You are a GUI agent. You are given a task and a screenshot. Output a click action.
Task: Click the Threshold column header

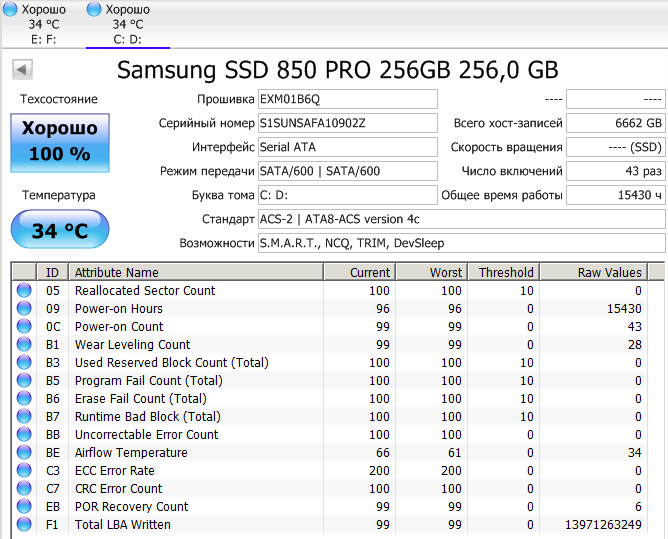tap(504, 272)
